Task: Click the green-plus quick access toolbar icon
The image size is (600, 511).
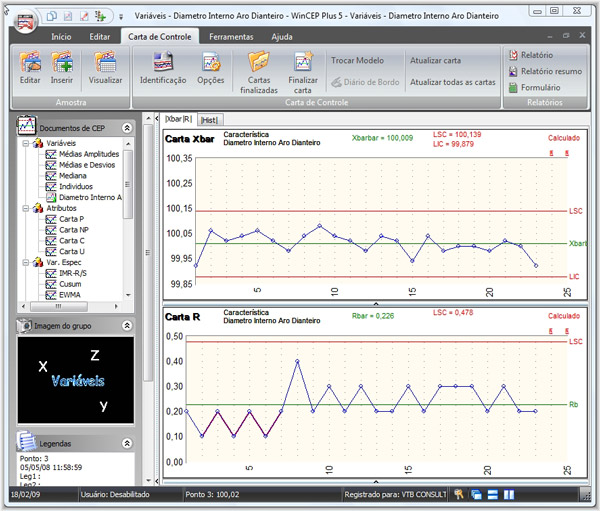Action: [100, 16]
